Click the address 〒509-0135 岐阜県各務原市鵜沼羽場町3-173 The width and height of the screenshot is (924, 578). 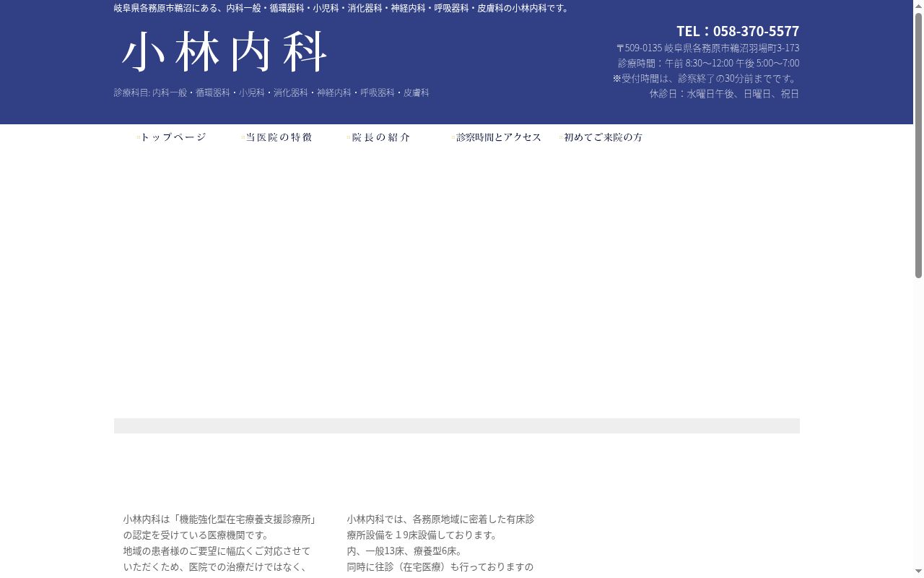(707, 48)
